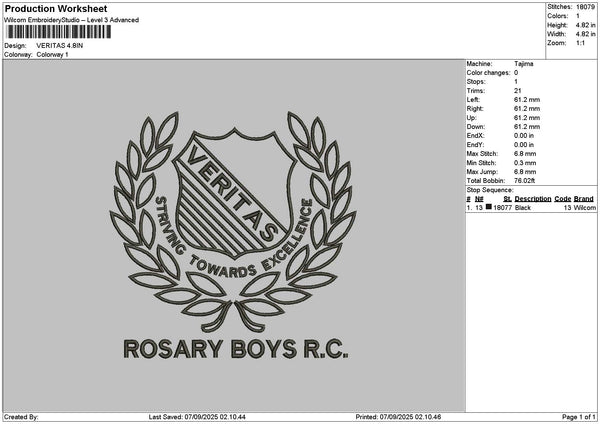Select the 'Production Worksheet' title
The height and width of the screenshot is (424, 600).
coord(56,8)
